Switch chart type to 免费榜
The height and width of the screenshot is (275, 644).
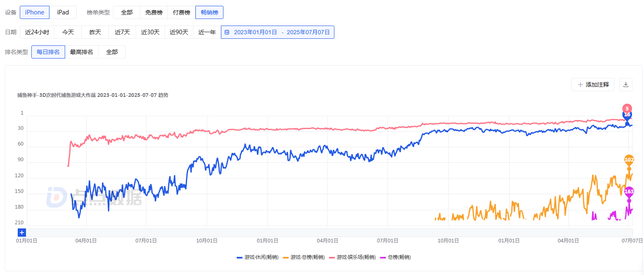coord(153,12)
